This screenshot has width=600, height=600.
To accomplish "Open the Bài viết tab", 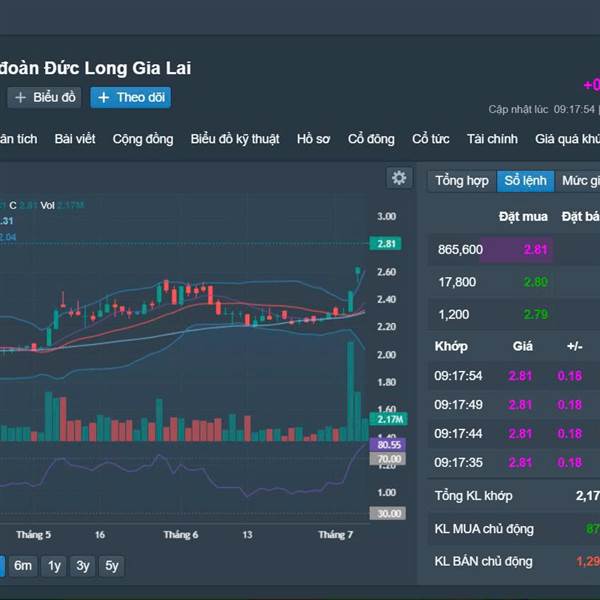I will click(x=75, y=139).
